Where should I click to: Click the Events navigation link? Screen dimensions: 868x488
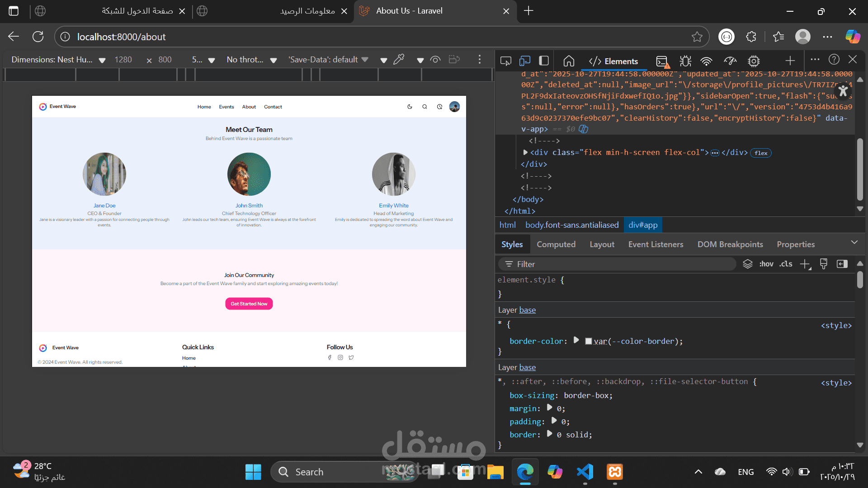coord(226,107)
